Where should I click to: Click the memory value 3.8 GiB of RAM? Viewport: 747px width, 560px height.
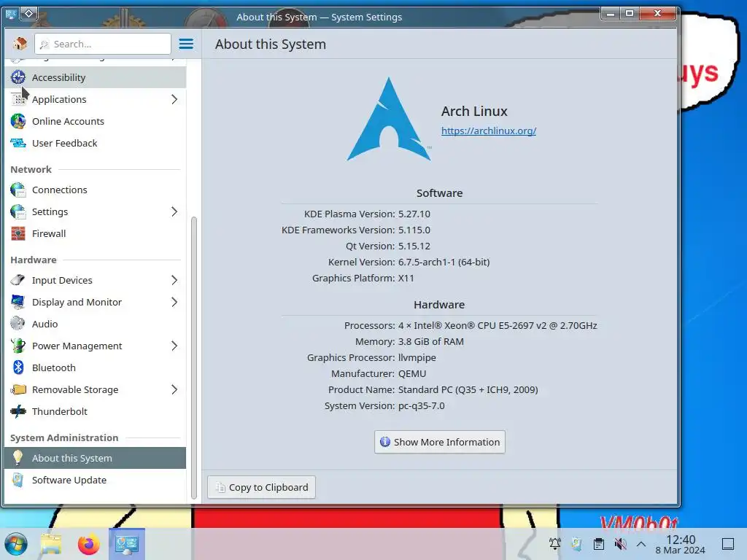point(430,341)
